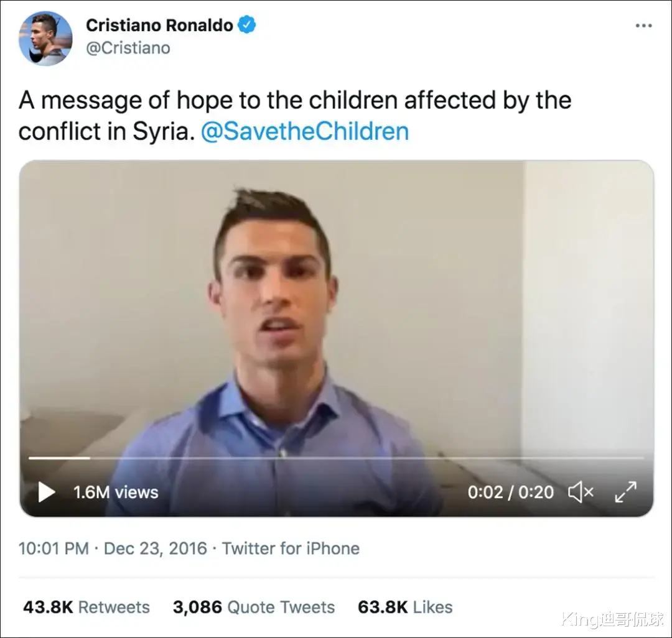Open the Cristiano Ronaldo display name
Viewport: 672px width, 638px height.
[159, 25]
